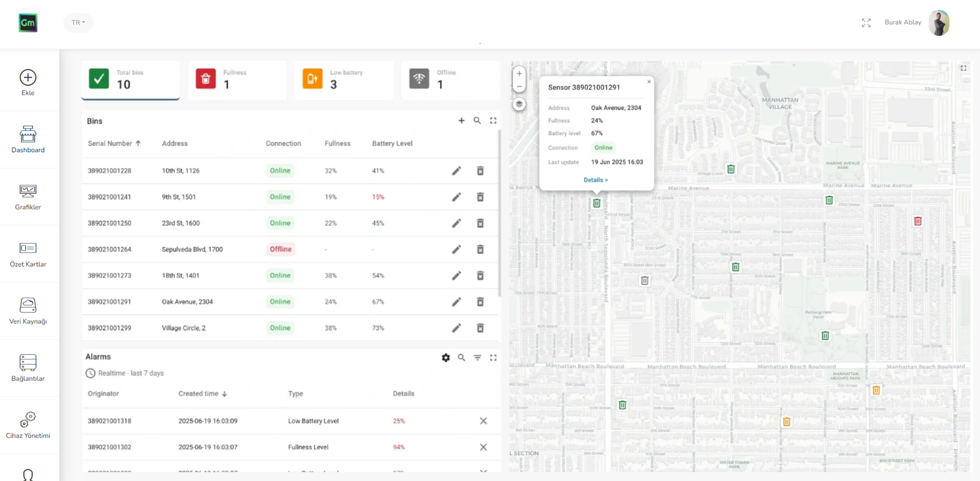980x481 pixels.
Task: Open Özet Kartlar from the sidebar menu
Action: [28, 254]
